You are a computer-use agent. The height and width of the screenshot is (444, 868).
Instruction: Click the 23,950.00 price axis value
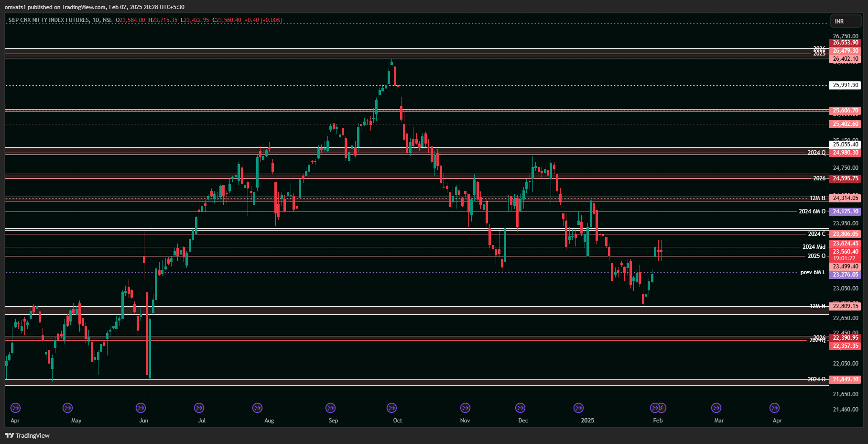845,223
